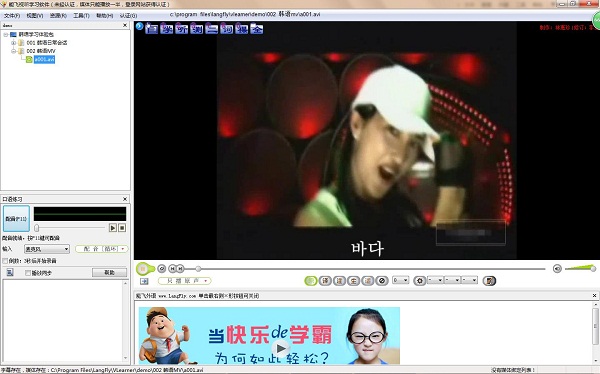The image size is (600, 374).
Task: Open the 工具(T) menu
Action: coord(81,16)
